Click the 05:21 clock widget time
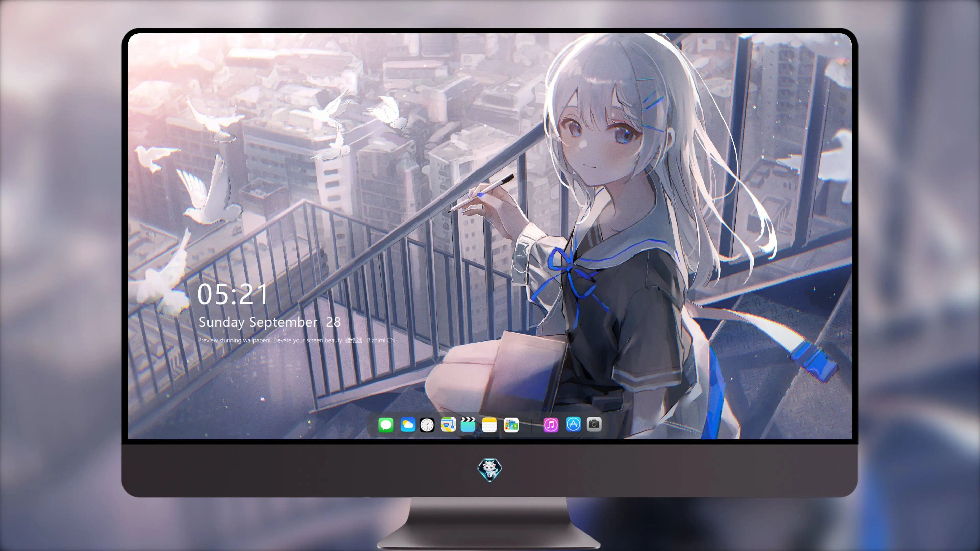 pyautogui.click(x=232, y=294)
